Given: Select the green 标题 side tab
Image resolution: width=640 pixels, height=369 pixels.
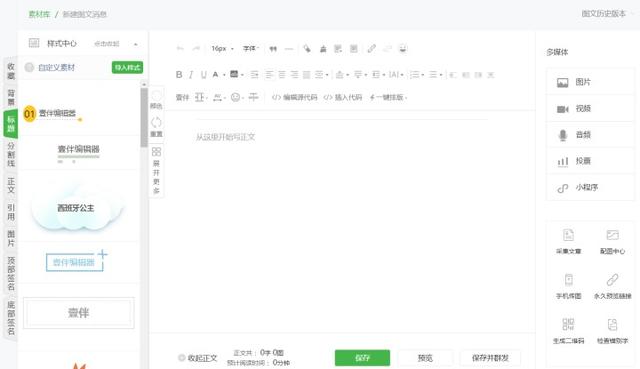Looking at the screenshot, I should click(11, 124).
